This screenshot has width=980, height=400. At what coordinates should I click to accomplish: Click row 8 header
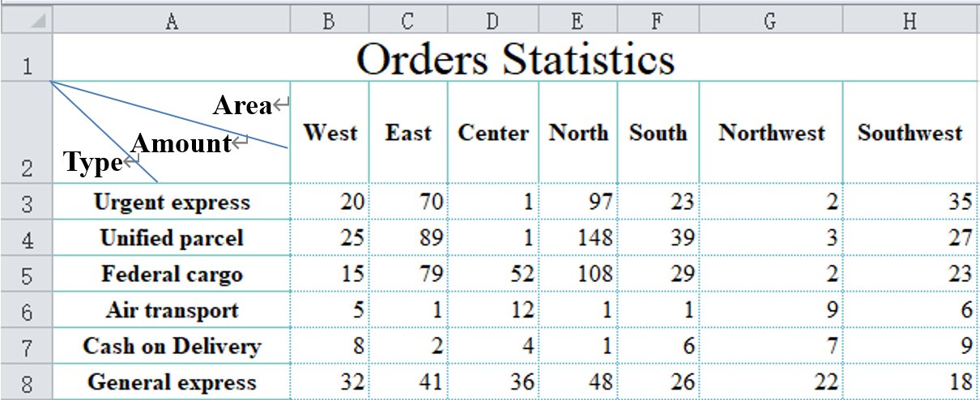26,383
